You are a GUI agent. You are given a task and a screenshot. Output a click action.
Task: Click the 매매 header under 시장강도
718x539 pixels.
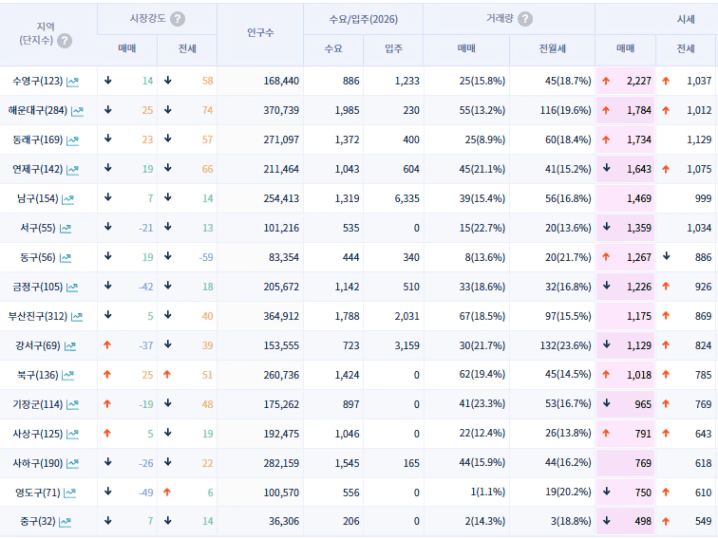pos(127,49)
